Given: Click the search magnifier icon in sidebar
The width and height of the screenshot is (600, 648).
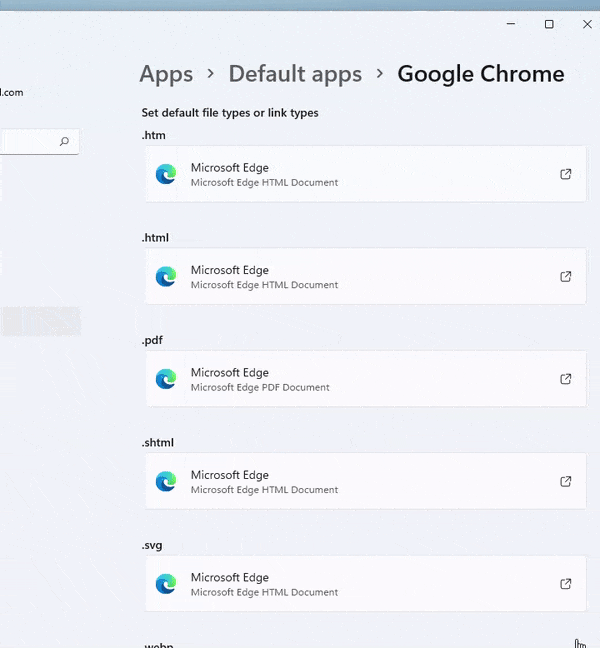Looking at the screenshot, I should [x=64, y=142].
